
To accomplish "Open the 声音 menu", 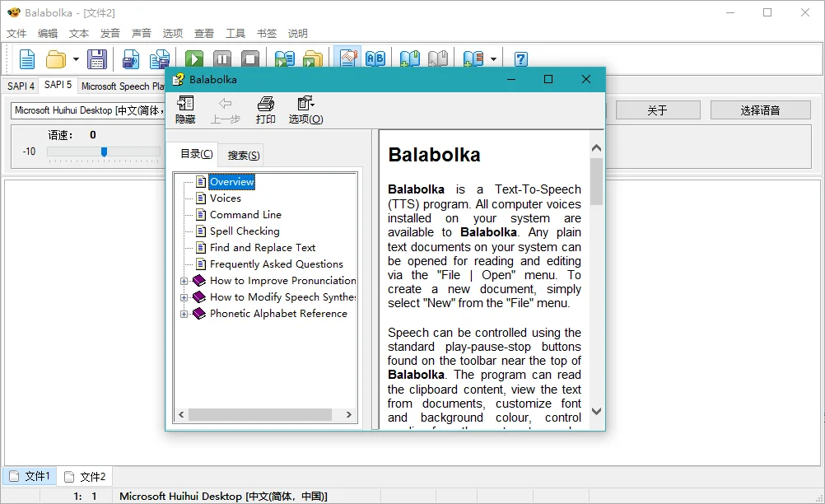I will 141,34.
